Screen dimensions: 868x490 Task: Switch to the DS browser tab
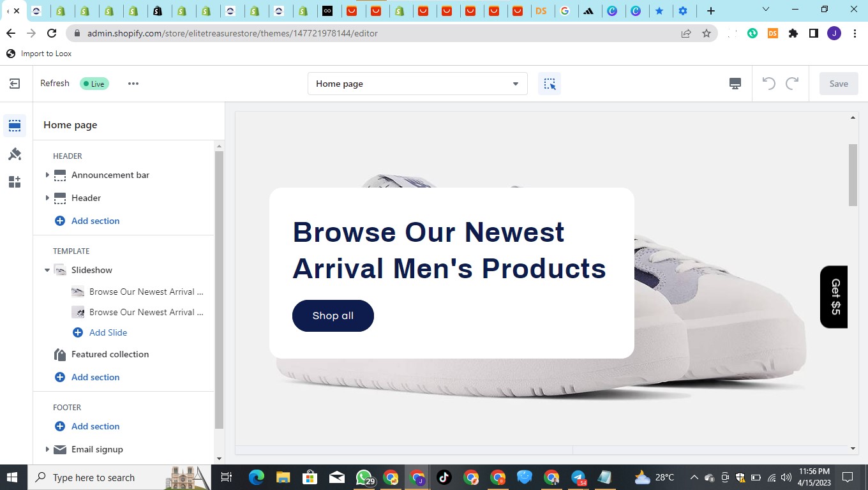pyautogui.click(x=541, y=11)
